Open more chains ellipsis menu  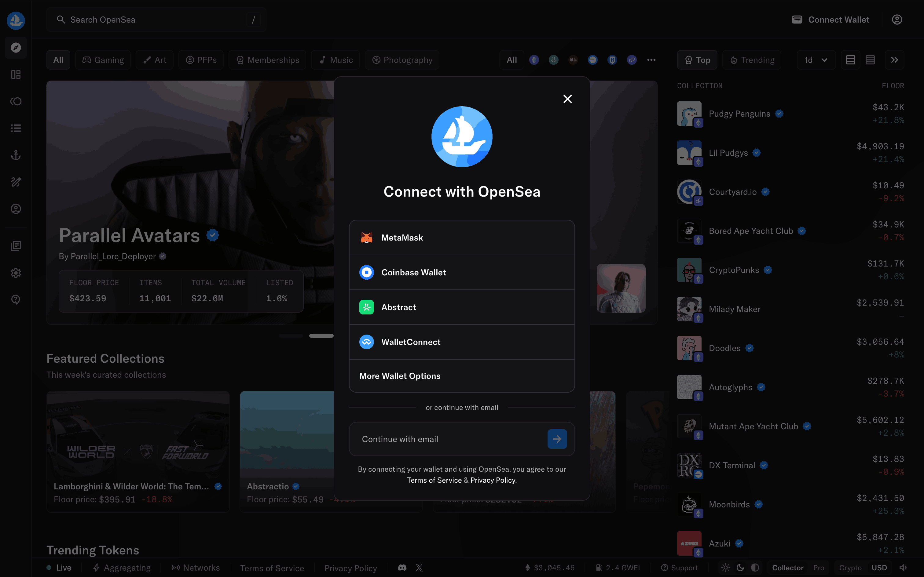tap(651, 60)
